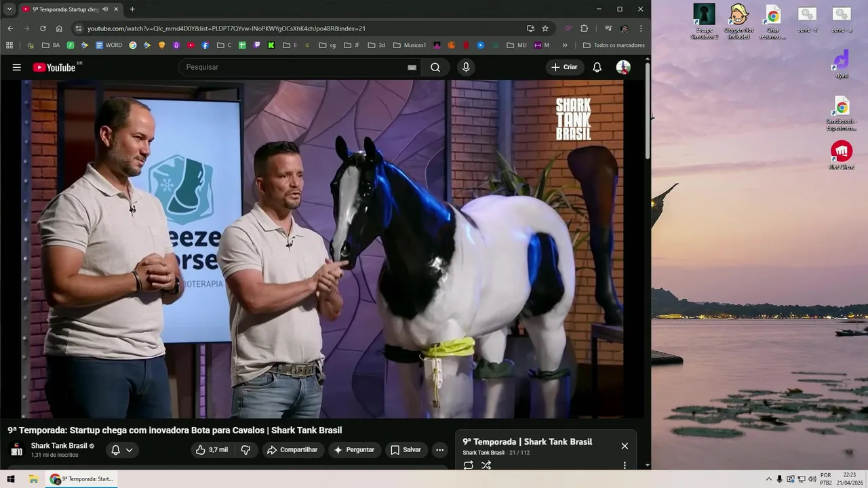Save video with the Salvar button
This screenshot has width=868, height=488.
(x=406, y=450)
